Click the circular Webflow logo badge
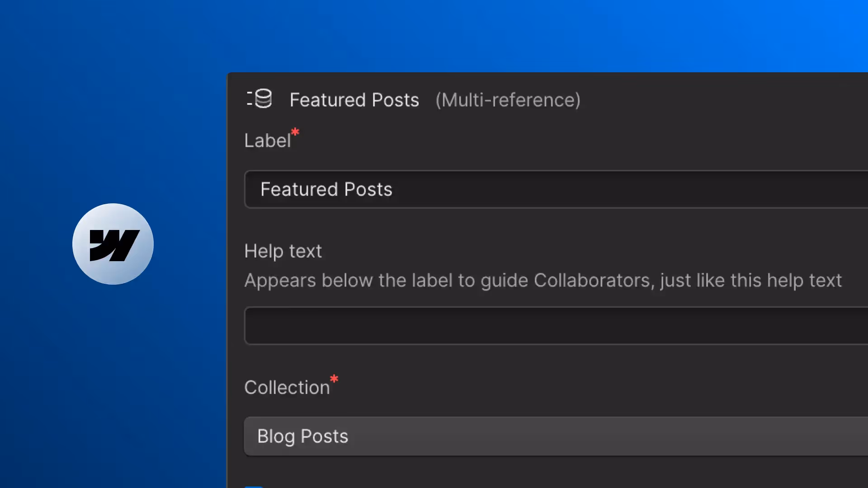Screen dimensions: 868x488 pyautogui.click(x=113, y=244)
